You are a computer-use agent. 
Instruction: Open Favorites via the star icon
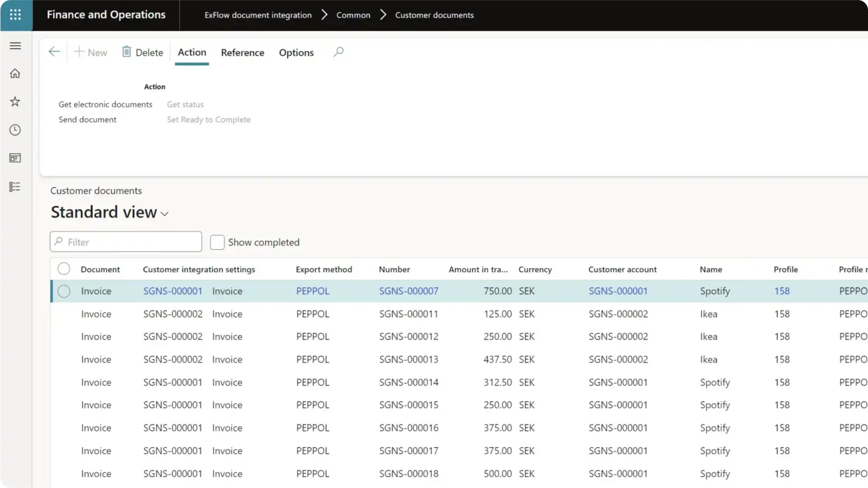point(15,101)
